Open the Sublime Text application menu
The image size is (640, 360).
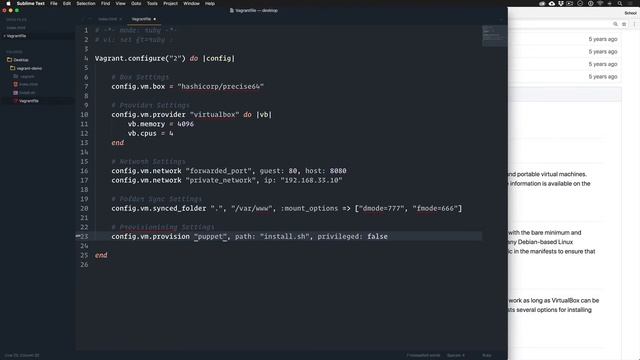coord(31,3)
